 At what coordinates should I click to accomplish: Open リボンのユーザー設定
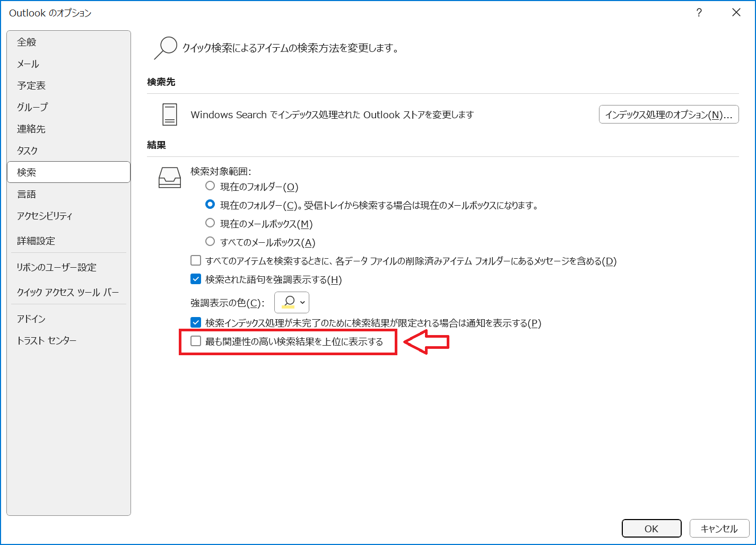pyautogui.click(x=68, y=267)
